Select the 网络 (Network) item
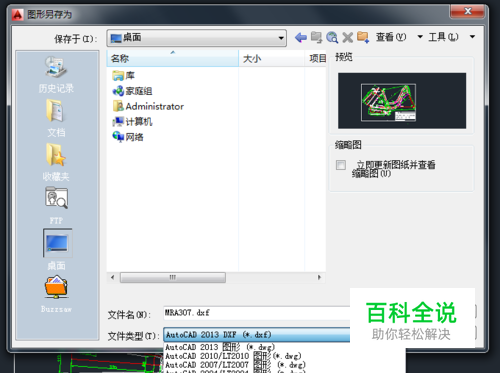This screenshot has height=373, width=500. (128, 137)
